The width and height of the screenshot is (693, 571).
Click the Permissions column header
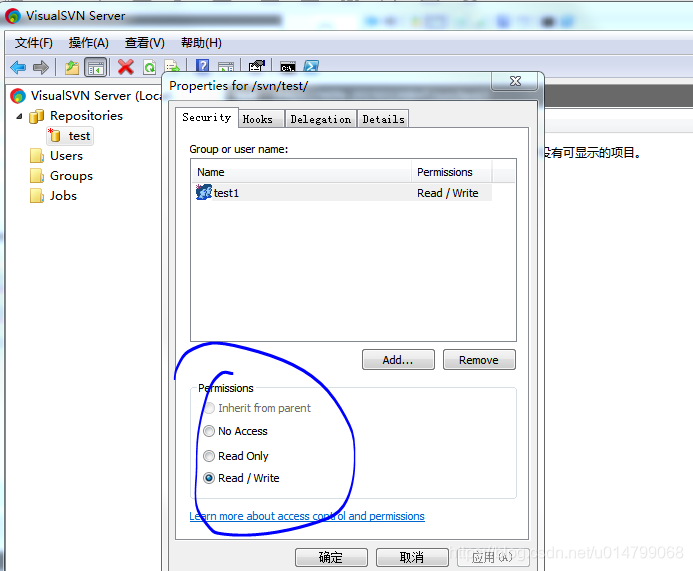(452, 172)
